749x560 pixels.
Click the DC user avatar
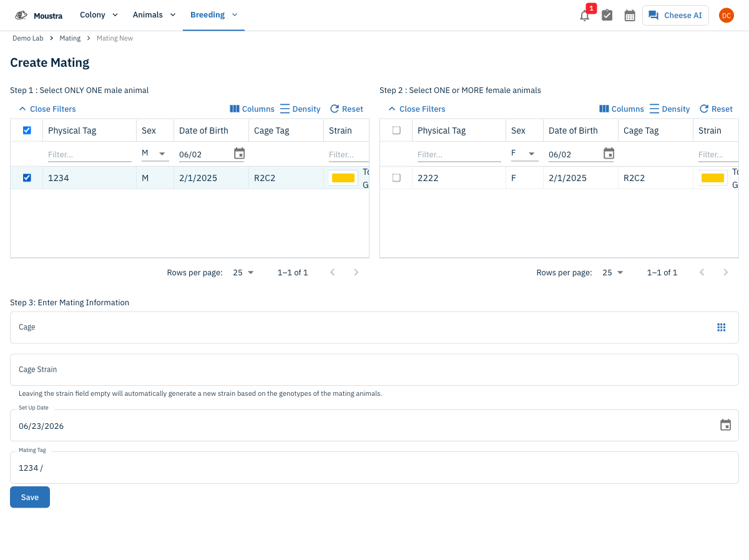[x=726, y=16]
